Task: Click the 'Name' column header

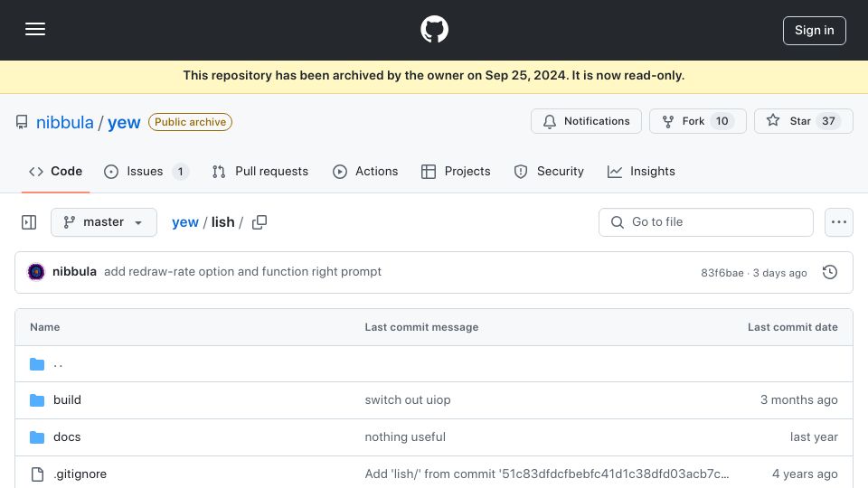Action: pyautogui.click(x=45, y=327)
